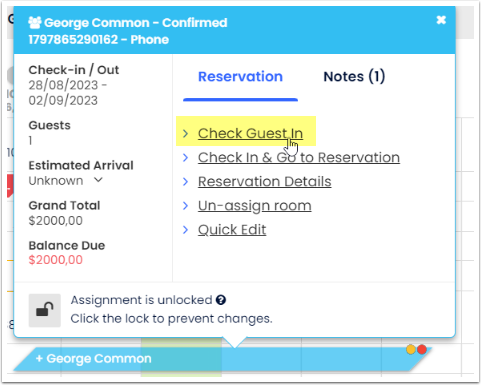481x385 pixels.
Task: Open help icon beside Assignment is unlocked
Action: [x=221, y=300]
